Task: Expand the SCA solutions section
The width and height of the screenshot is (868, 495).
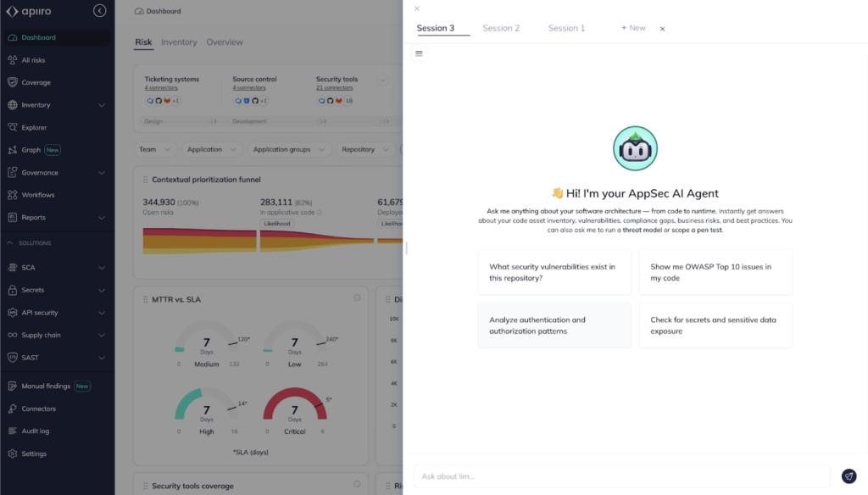Action: point(102,268)
